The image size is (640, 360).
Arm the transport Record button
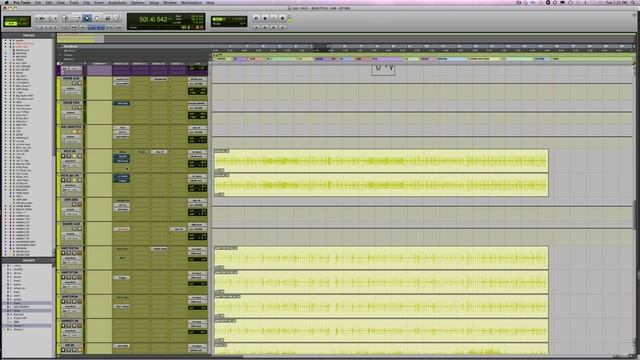coord(282,18)
